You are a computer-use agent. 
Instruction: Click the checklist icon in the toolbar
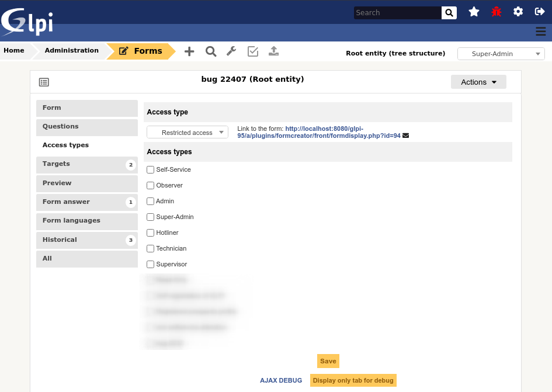pos(252,51)
